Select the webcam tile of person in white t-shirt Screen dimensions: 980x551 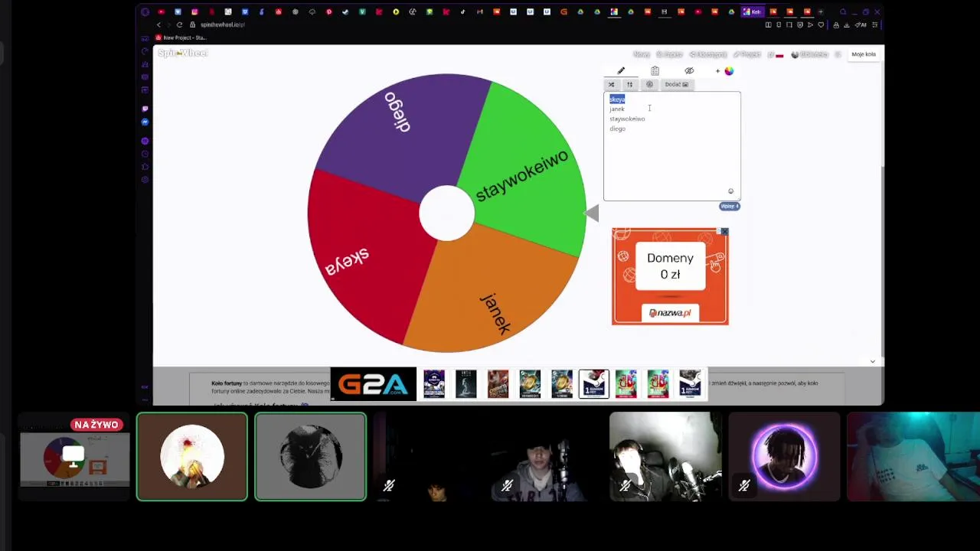[913, 457]
